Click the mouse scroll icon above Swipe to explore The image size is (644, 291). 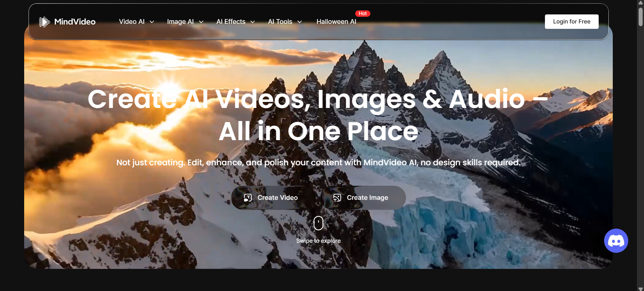[318, 223]
